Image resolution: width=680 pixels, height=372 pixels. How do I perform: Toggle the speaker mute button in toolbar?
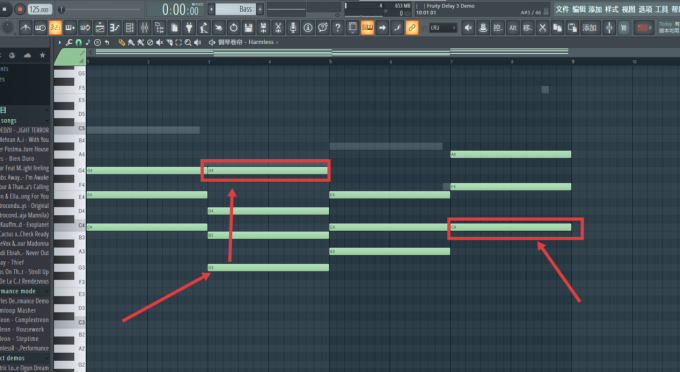tap(468, 28)
